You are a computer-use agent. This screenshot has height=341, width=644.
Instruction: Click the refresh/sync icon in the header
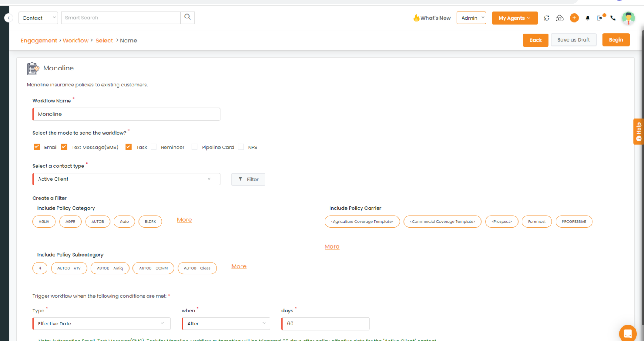coord(546,18)
